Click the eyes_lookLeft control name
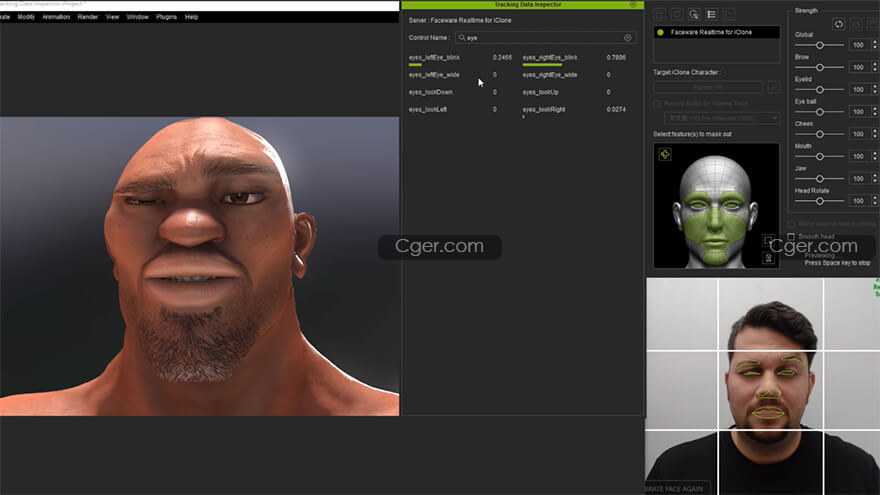Viewport: 880px width, 495px height. click(x=428, y=109)
